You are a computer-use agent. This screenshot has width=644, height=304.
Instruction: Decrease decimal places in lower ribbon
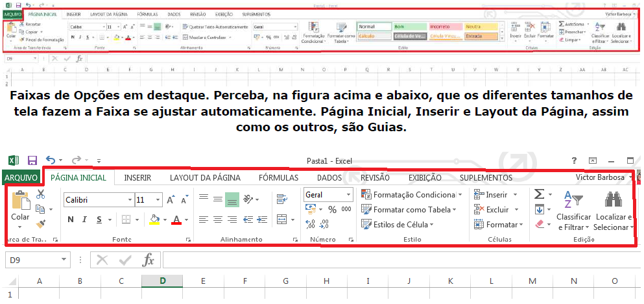coord(324,224)
